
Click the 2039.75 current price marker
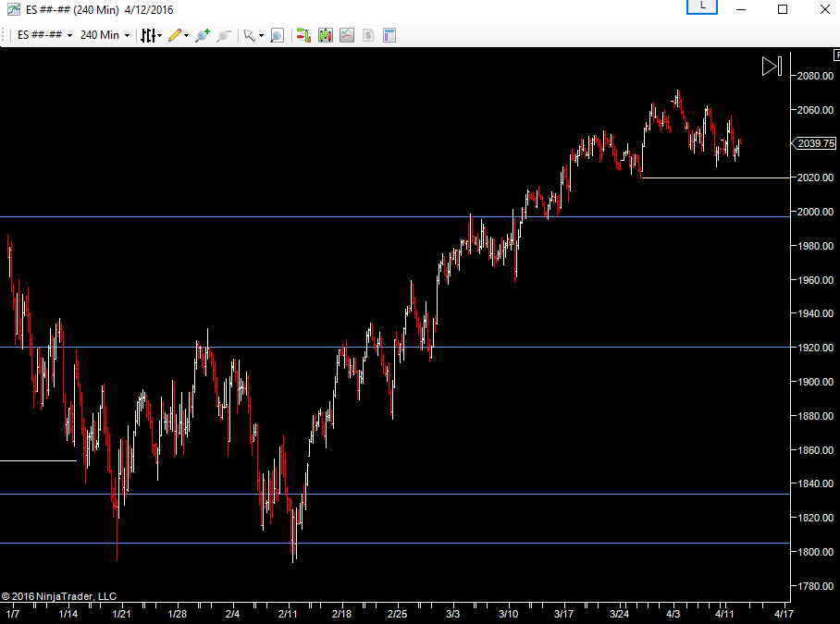pyautogui.click(x=816, y=143)
